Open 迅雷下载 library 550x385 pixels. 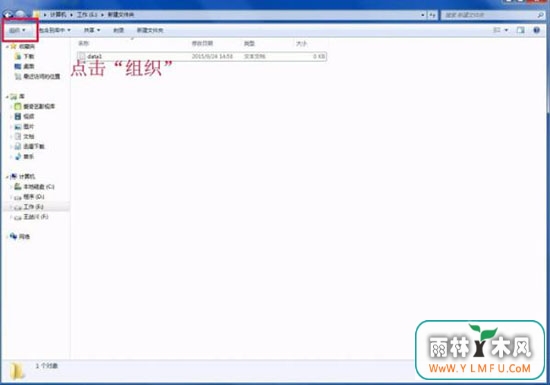(x=34, y=146)
